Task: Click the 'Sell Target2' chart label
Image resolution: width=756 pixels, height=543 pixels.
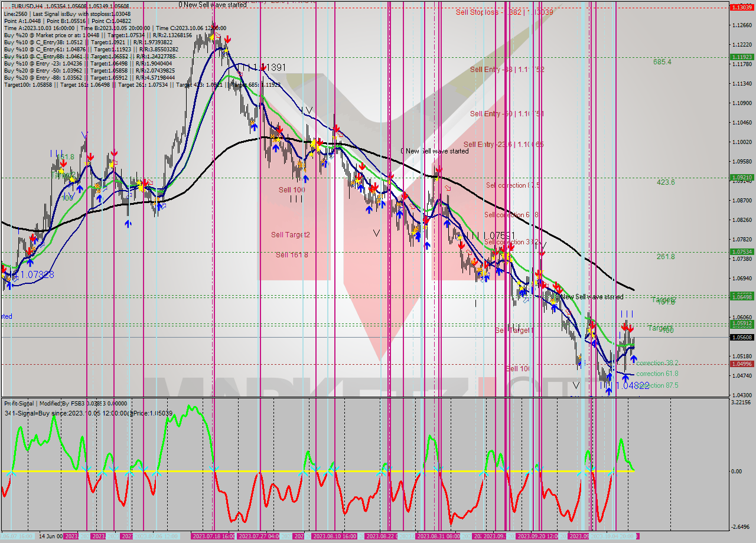Action: pyautogui.click(x=291, y=235)
